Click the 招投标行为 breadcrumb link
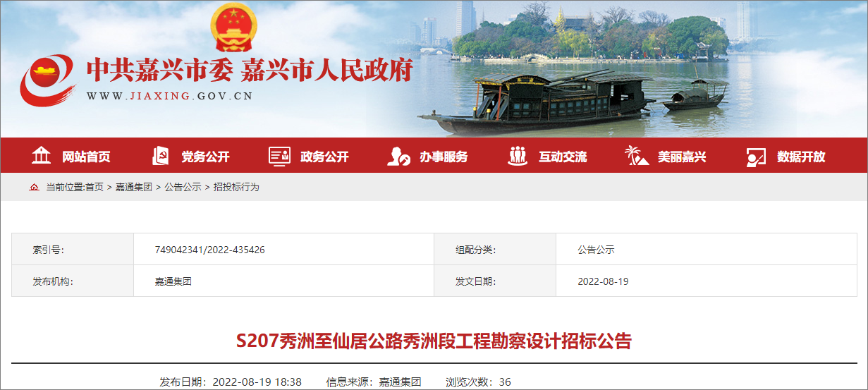The height and width of the screenshot is (390, 868). click(236, 187)
